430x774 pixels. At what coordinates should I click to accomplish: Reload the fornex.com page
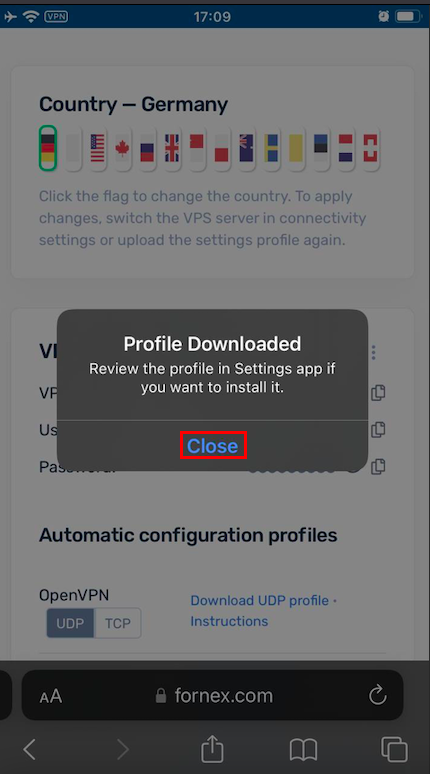coord(378,696)
